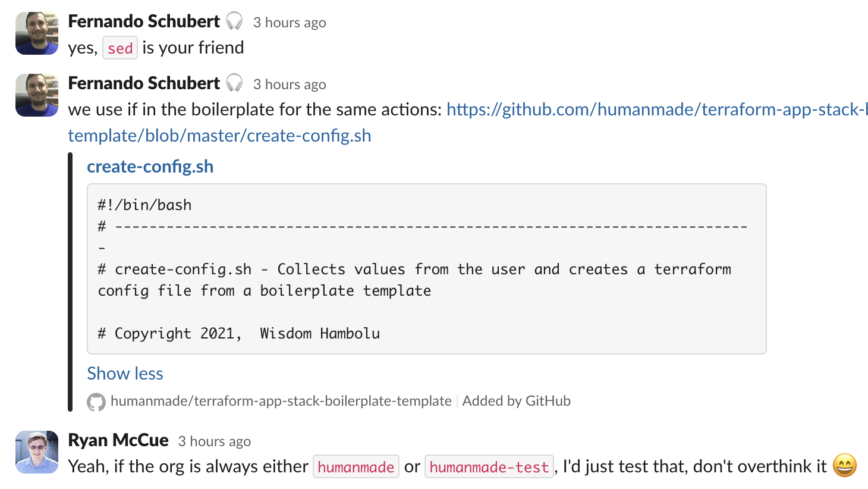Click the Ryan McCue sender name

coord(118,440)
